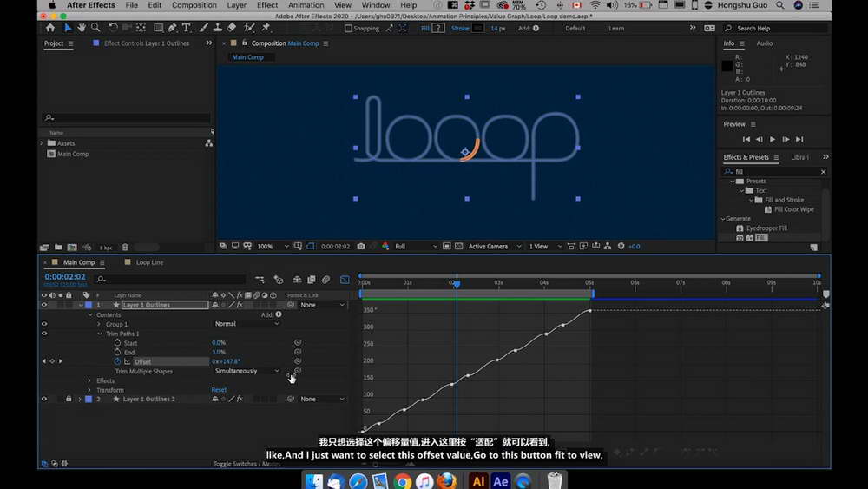Screen dimensions: 868x489
Task: Toggle Snapping checkbox
Action: tap(348, 29)
